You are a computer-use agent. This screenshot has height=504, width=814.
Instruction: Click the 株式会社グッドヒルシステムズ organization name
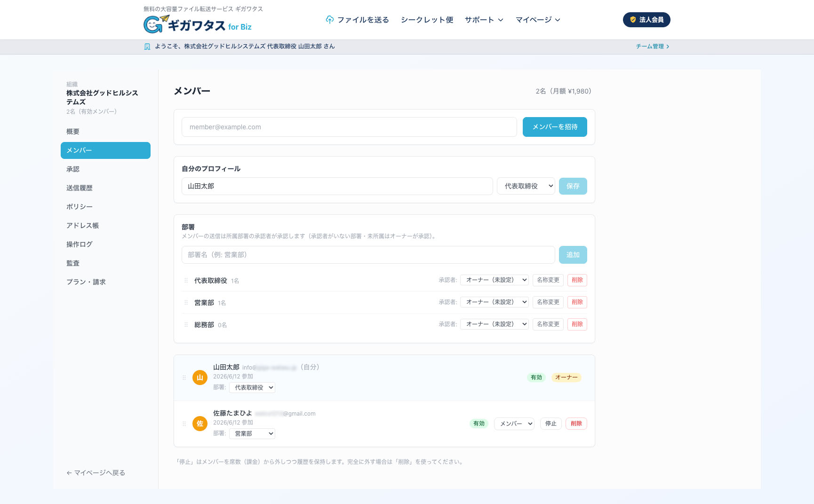[x=102, y=97]
